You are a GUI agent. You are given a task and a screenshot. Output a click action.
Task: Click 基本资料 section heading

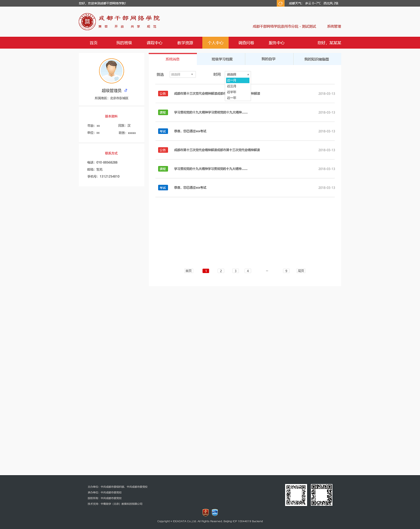(111, 116)
